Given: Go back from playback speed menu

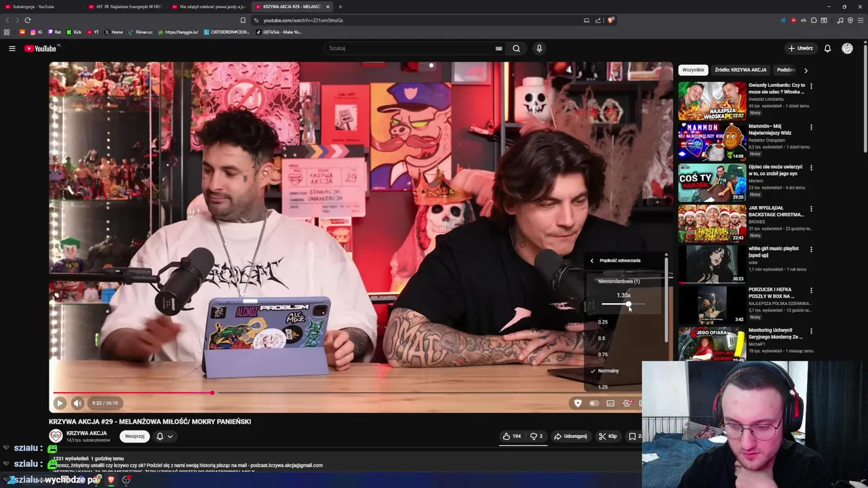Looking at the screenshot, I should 591,260.
